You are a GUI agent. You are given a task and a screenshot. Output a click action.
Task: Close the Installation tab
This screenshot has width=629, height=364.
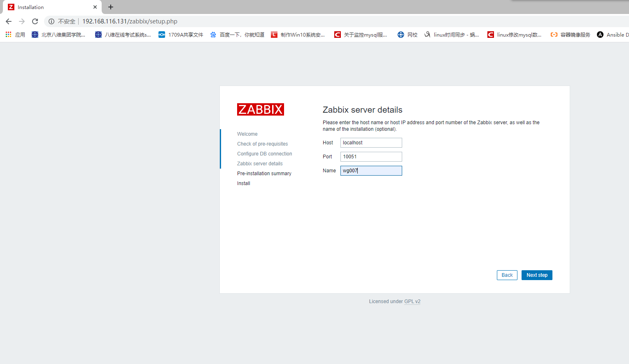click(x=95, y=7)
